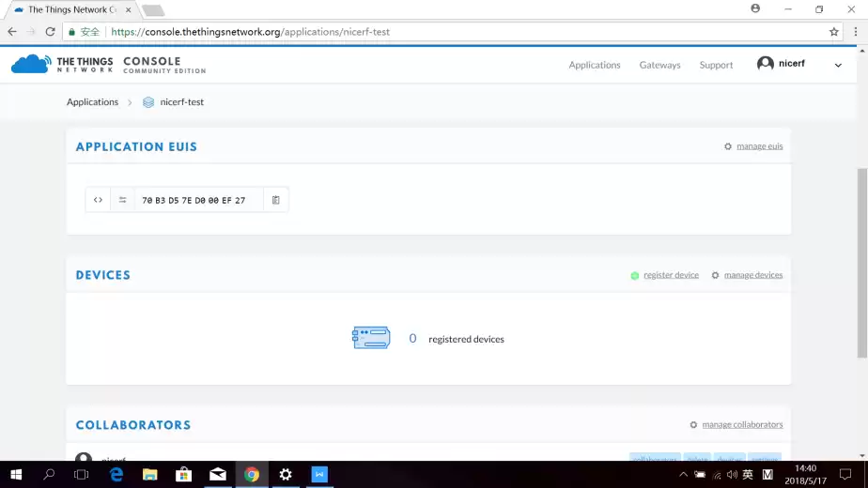Click the registered devices board icon
Screen dimensions: 868x488
tap(371, 338)
